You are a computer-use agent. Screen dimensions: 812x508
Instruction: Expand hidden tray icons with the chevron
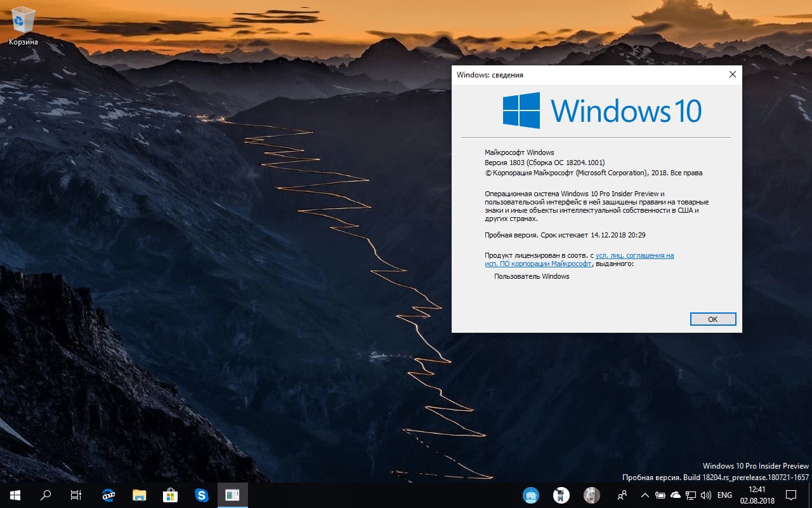pyautogui.click(x=645, y=495)
